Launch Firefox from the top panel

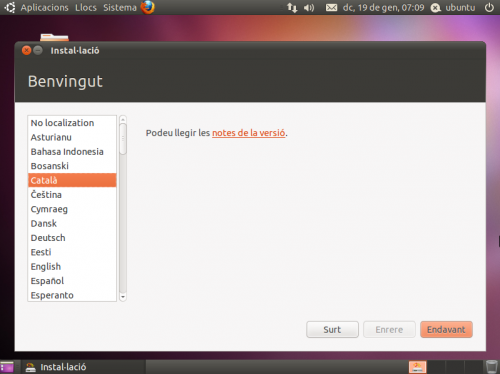(x=148, y=7)
